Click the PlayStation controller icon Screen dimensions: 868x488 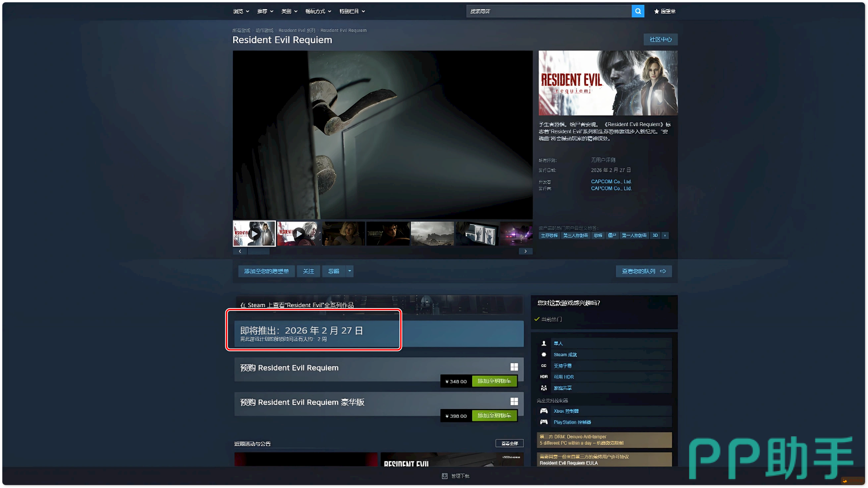point(543,422)
